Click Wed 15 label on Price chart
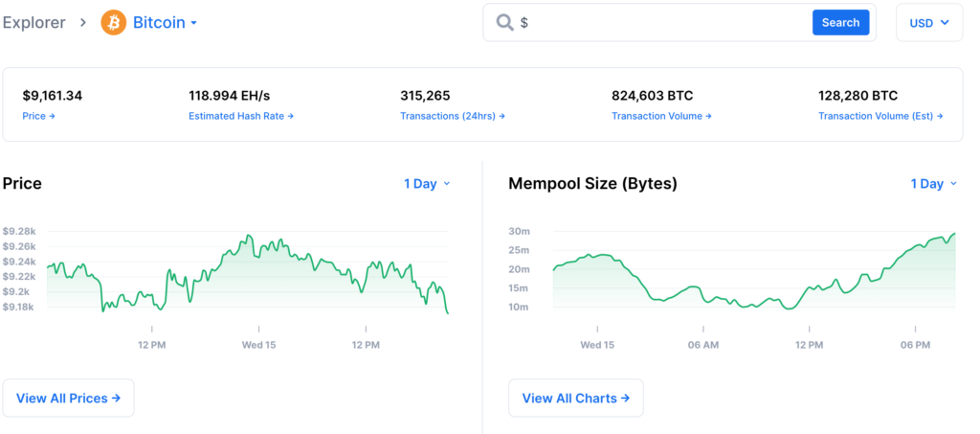The width and height of the screenshot is (980, 434). click(x=258, y=345)
